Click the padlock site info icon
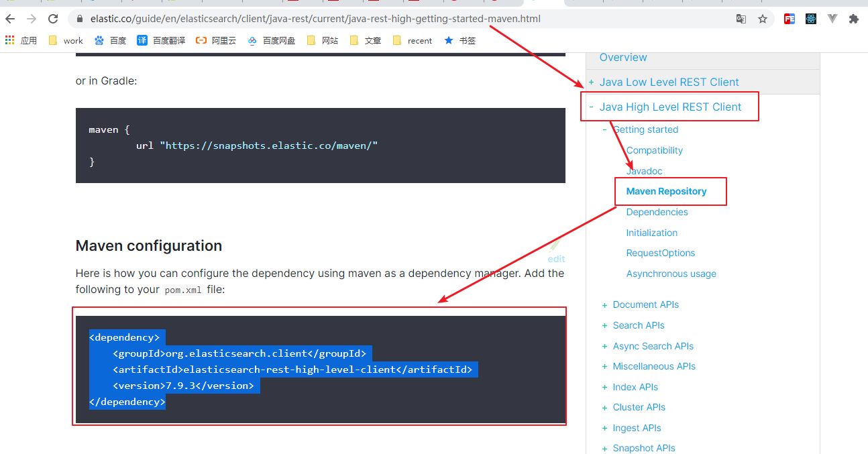This screenshot has width=868, height=454. 80,19
